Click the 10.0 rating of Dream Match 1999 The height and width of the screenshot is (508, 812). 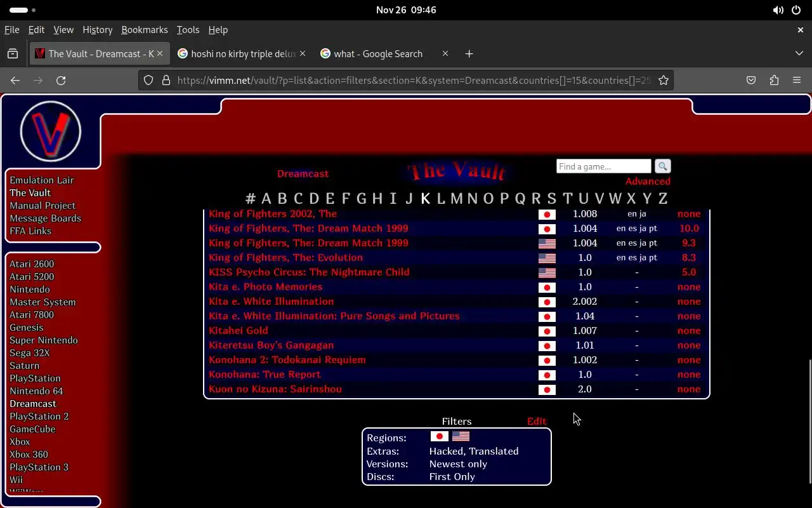pyautogui.click(x=689, y=229)
